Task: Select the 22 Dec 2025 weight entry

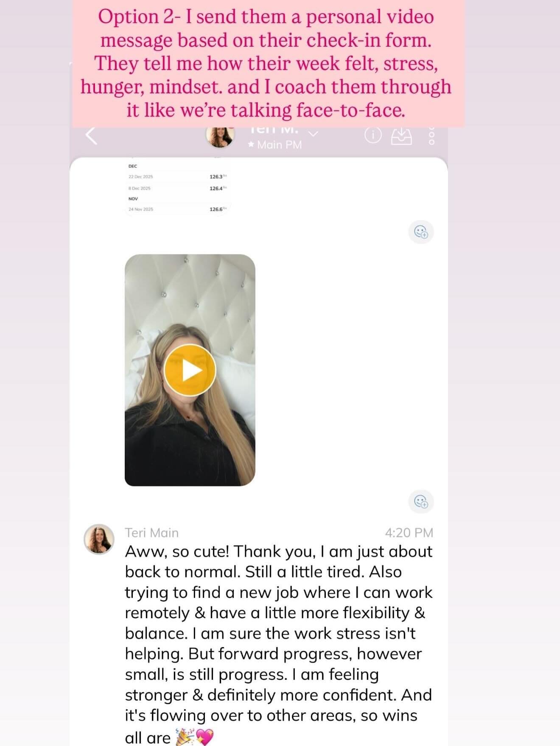Action: pyautogui.click(x=177, y=176)
